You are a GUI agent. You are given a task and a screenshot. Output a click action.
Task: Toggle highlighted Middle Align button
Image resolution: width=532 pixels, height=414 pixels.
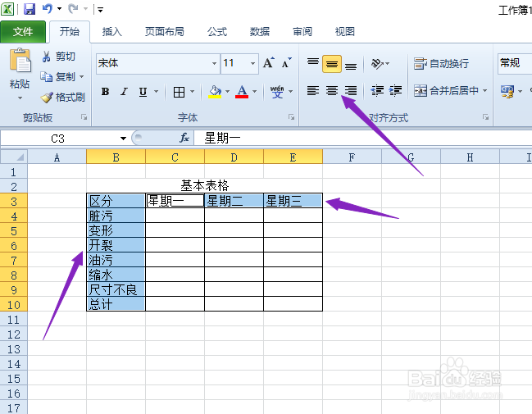pos(332,64)
